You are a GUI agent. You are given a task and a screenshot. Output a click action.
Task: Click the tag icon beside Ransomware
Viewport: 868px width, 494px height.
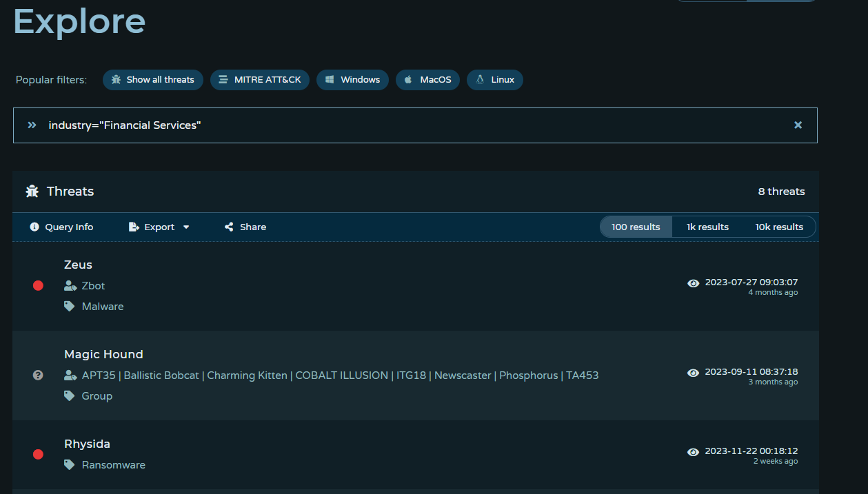pyautogui.click(x=69, y=465)
